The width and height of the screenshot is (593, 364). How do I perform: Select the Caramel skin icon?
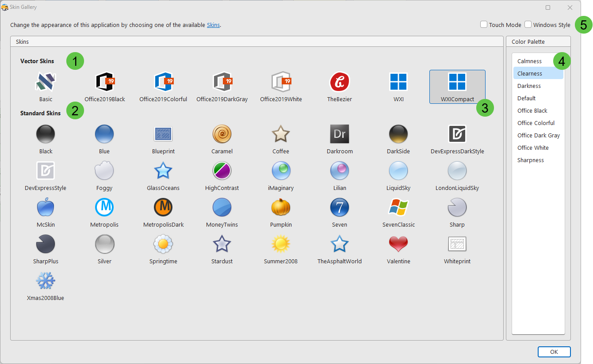pyautogui.click(x=222, y=134)
